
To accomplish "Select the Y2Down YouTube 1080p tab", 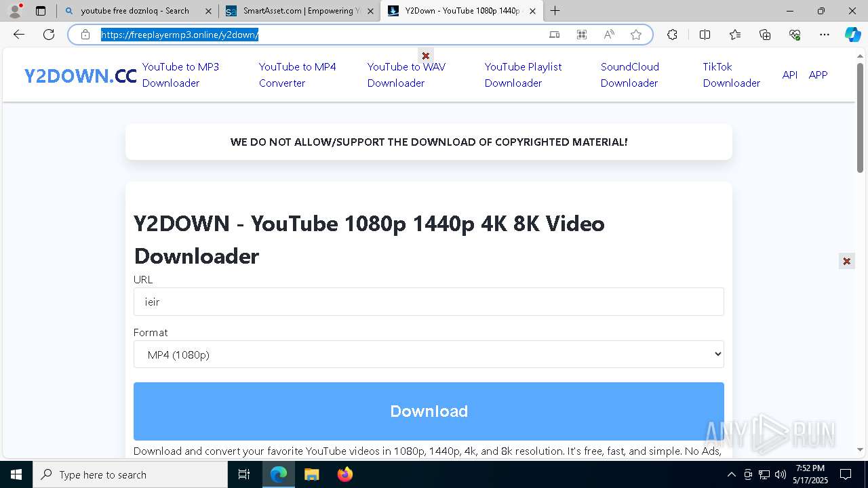I will [461, 11].
